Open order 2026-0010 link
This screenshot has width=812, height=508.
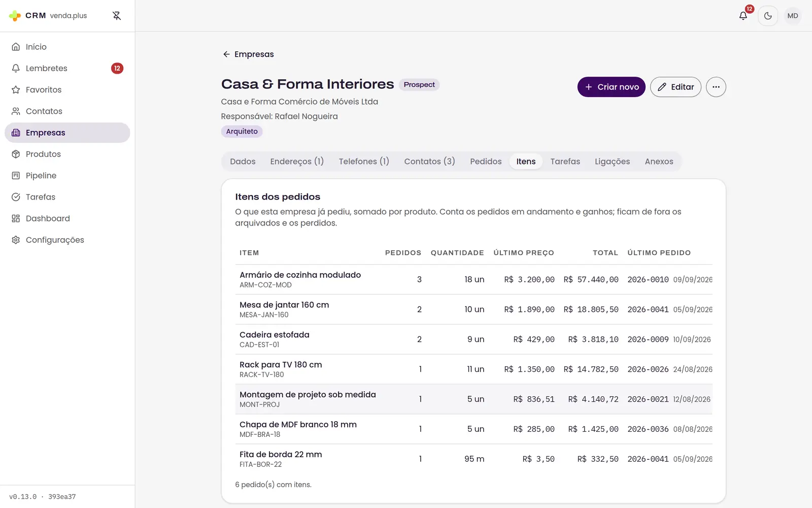pos(648,279)
